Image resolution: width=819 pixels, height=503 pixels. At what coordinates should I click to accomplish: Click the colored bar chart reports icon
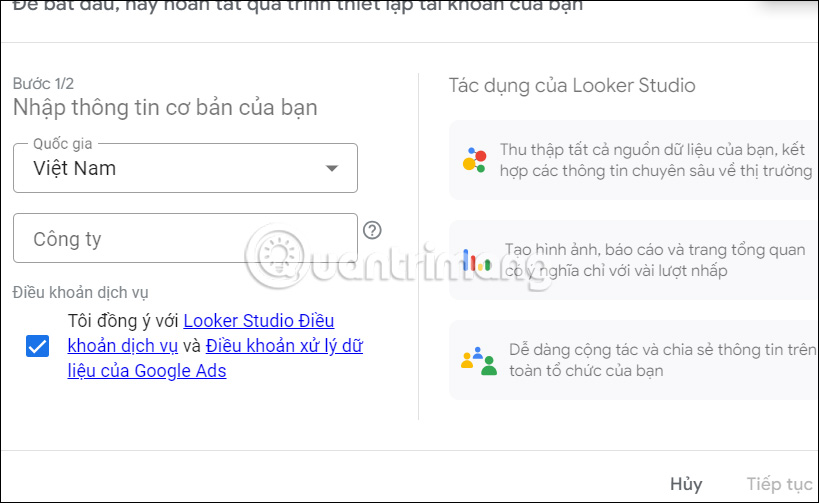[x=476, y=260]
